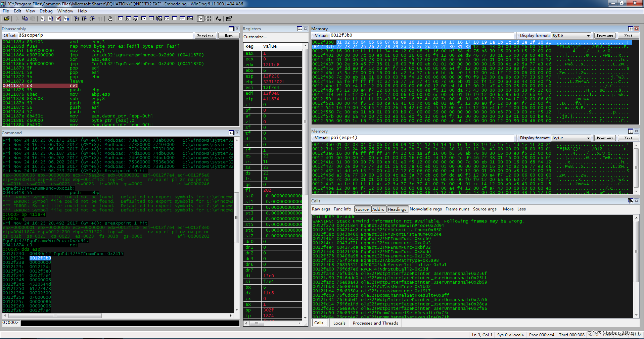Toggle the Source button in Calls panel
The width and height of the screenshot is (644, 339).
click(362, 209)
